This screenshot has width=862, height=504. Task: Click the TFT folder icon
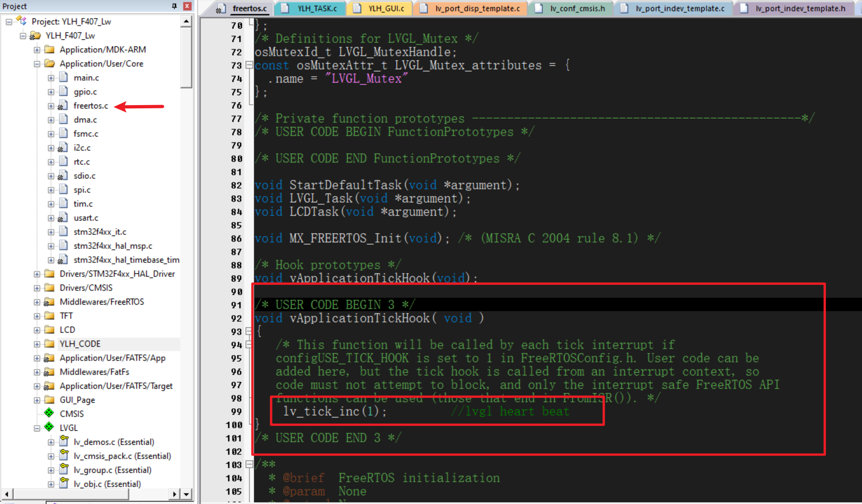point(49,316)
